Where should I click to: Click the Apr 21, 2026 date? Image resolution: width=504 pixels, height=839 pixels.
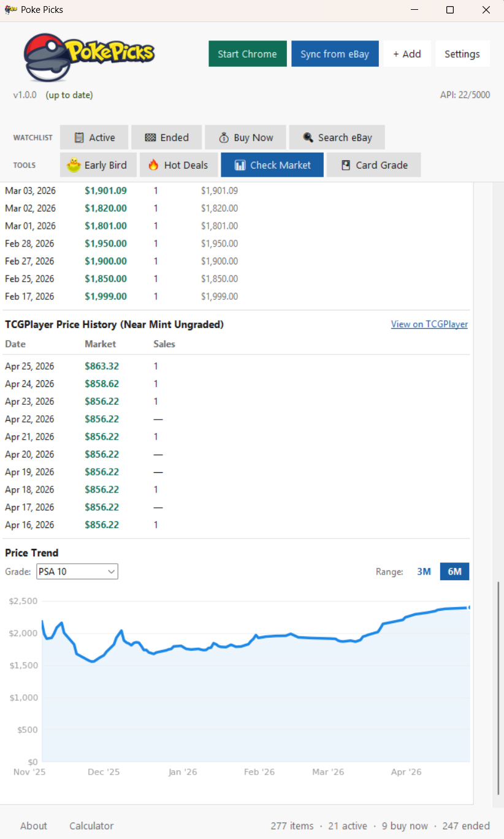pos(29,437)
